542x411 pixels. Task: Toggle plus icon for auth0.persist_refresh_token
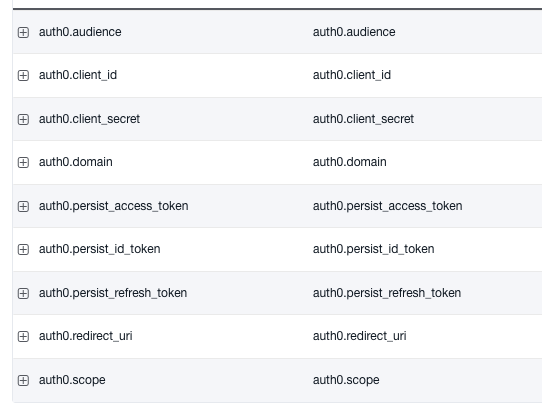[x=23, y=293]
